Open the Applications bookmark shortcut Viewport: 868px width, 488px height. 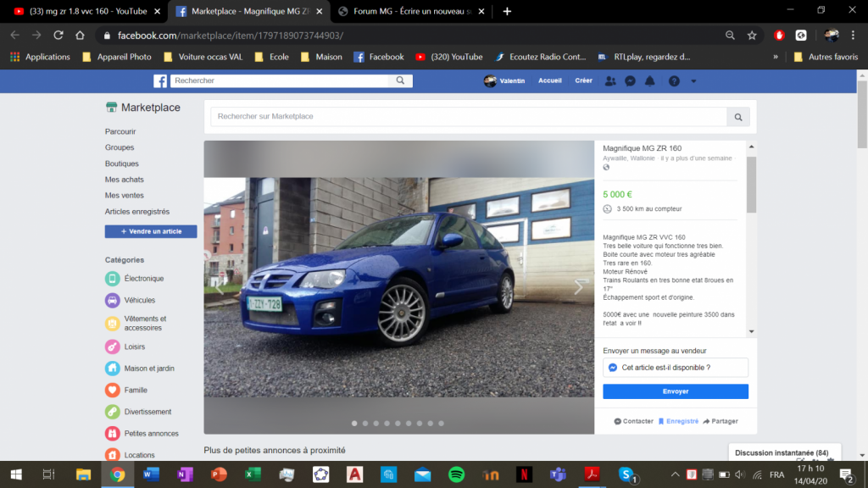pyautogui.click(x=41, y=57)
